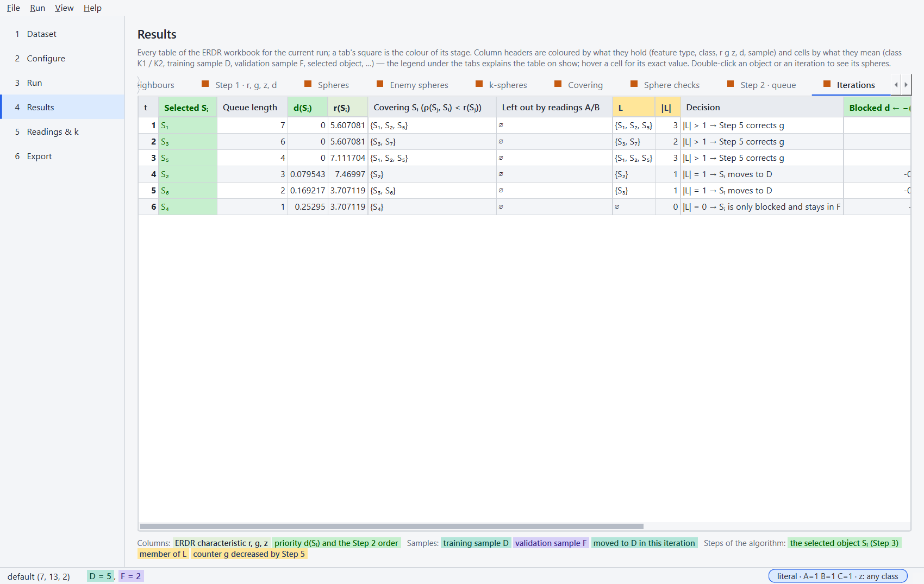Open the Enemy spheres tab
This screenshot has height=584, width=924.
[x=413, y=85]
